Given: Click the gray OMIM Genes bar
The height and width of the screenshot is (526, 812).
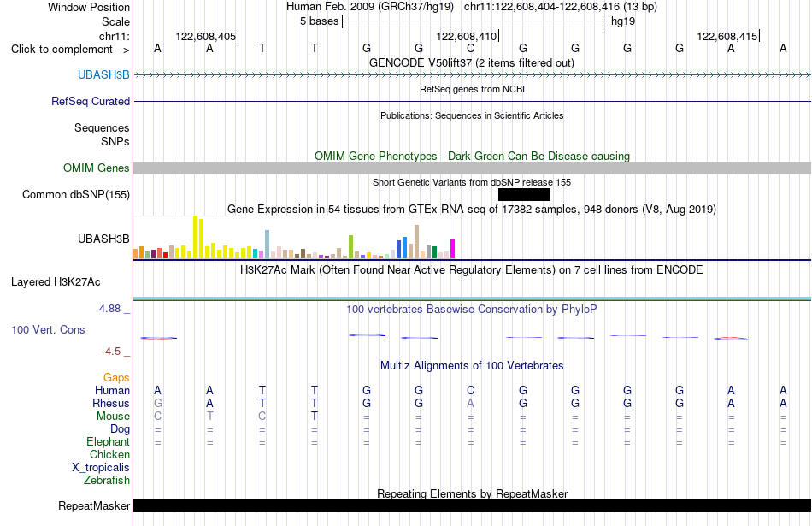Looking at the screenshot, I should (473, 168).
